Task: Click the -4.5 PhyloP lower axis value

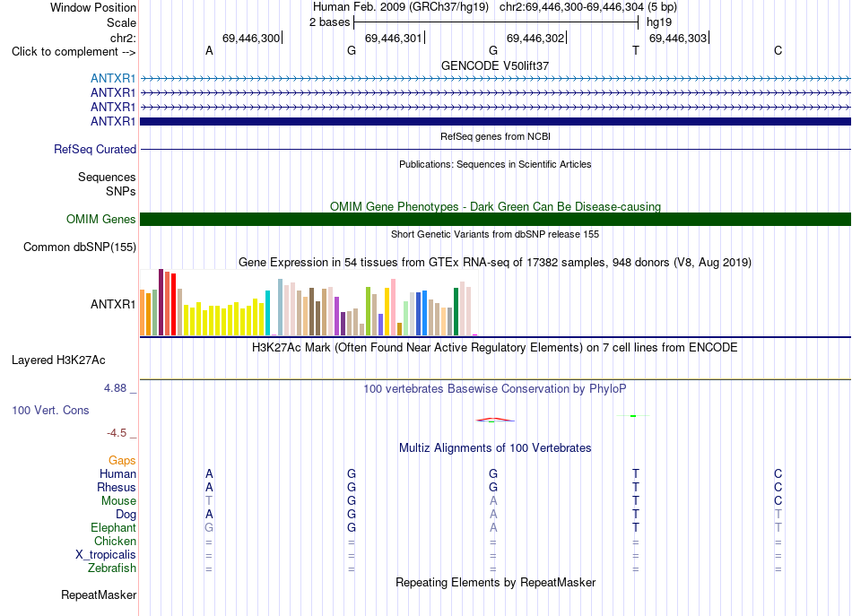Action: 117,433
